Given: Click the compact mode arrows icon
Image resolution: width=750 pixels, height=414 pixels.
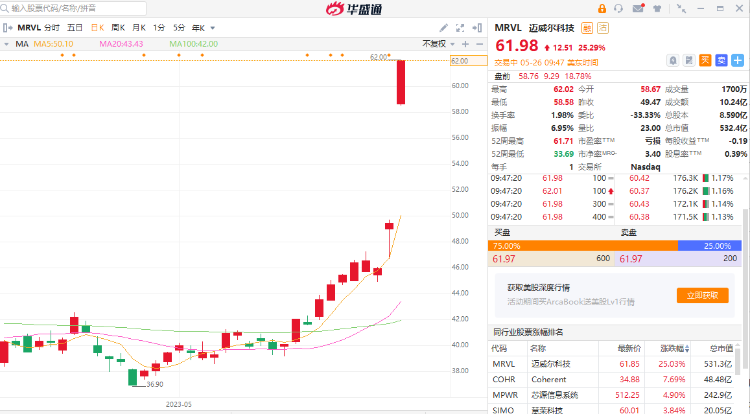Looking at the screenshot, I should [682, 9].
